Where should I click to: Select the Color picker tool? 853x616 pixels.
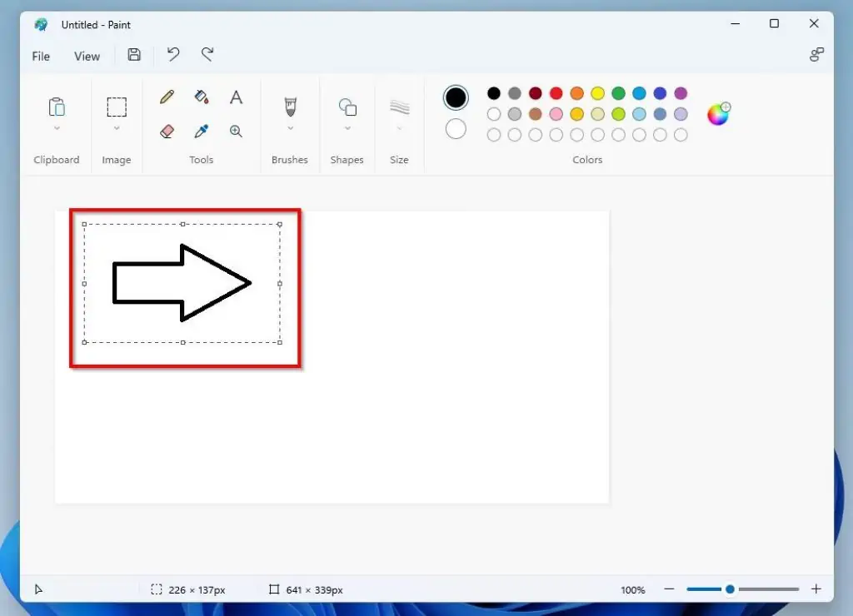201,131
